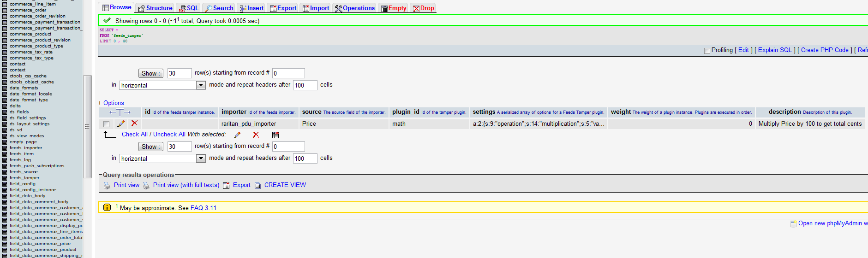The width and height of the screenshot is (868, 258).
Task: Click the pencil edit icon in the raritan_pdu_importer row
Action: click(121, 123)
